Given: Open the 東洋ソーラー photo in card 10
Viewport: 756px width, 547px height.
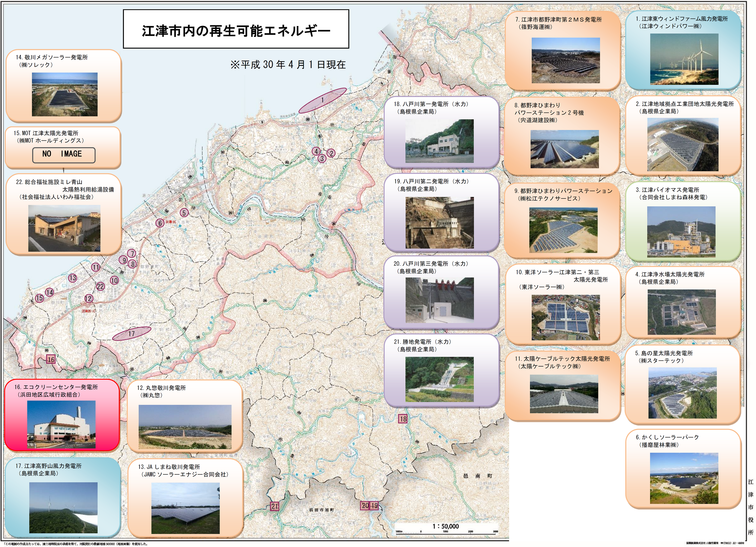Looking at the screenshot, I should pyautogui.click(x=566, y=317).
